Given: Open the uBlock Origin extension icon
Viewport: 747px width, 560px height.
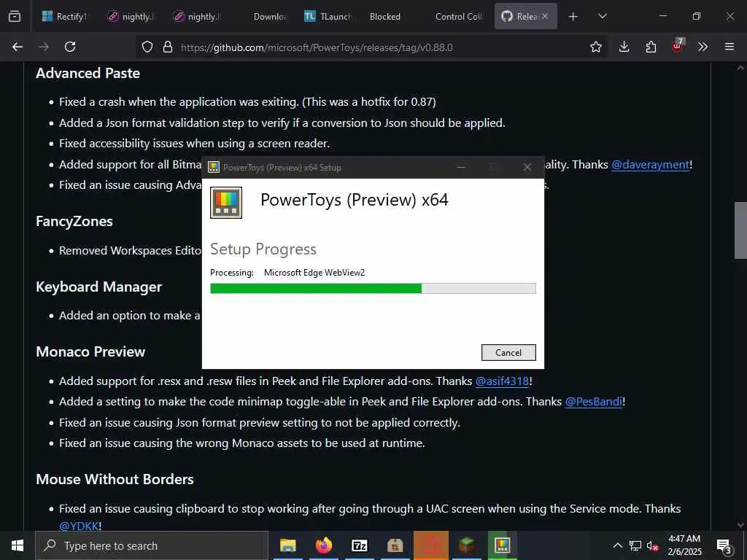Looking at the screenshot, I should pyautogui.click(x=678, y=46).
